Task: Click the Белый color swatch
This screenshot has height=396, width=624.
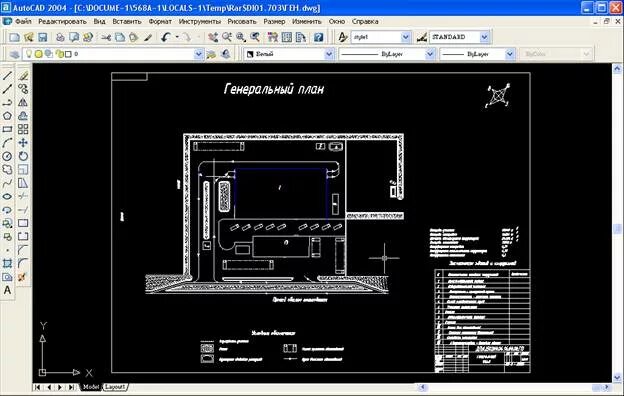Action: pos(250,54)
